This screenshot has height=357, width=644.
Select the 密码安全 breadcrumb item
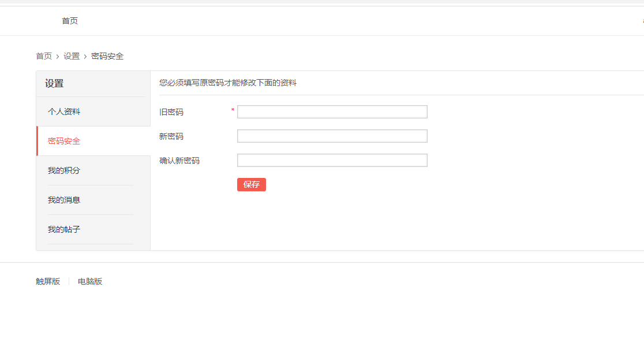[107, 56]
